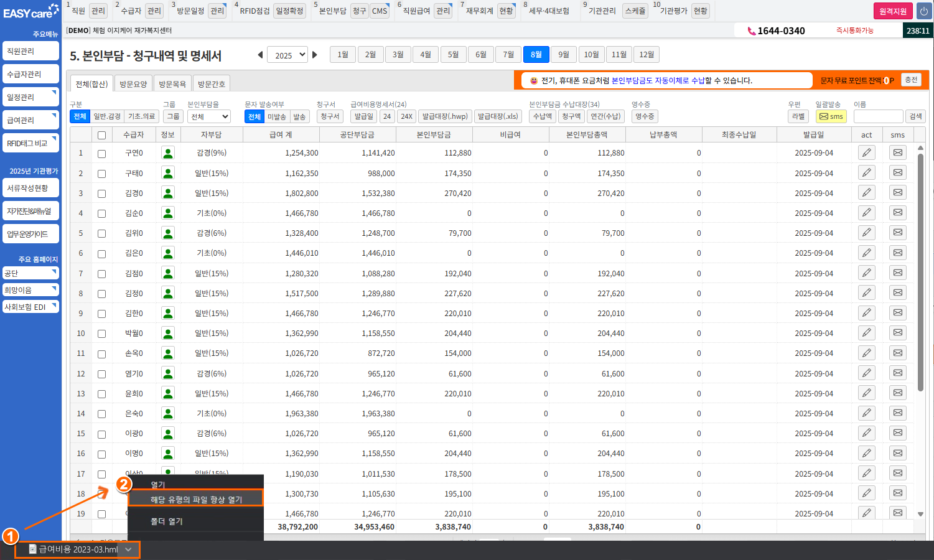934x560 pixels.
Task: Open the pencil edit icon in row 3
Action: pos(866,193)
